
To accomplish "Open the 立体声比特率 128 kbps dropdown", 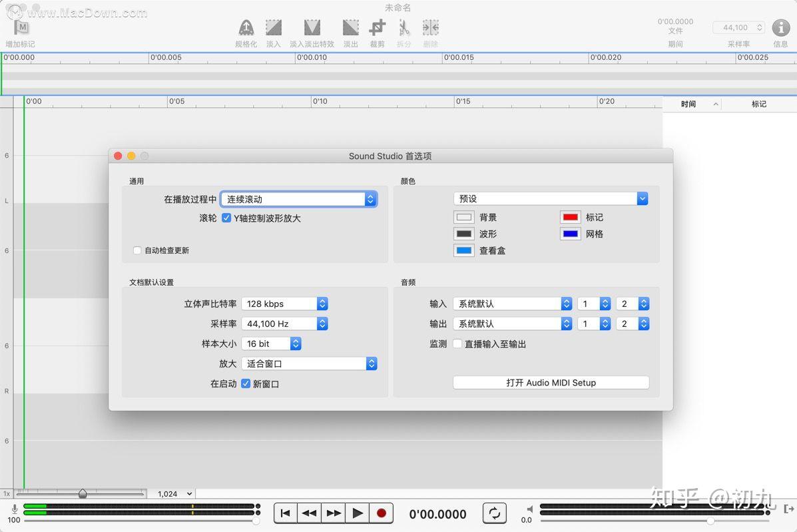I will coord(285,304).
